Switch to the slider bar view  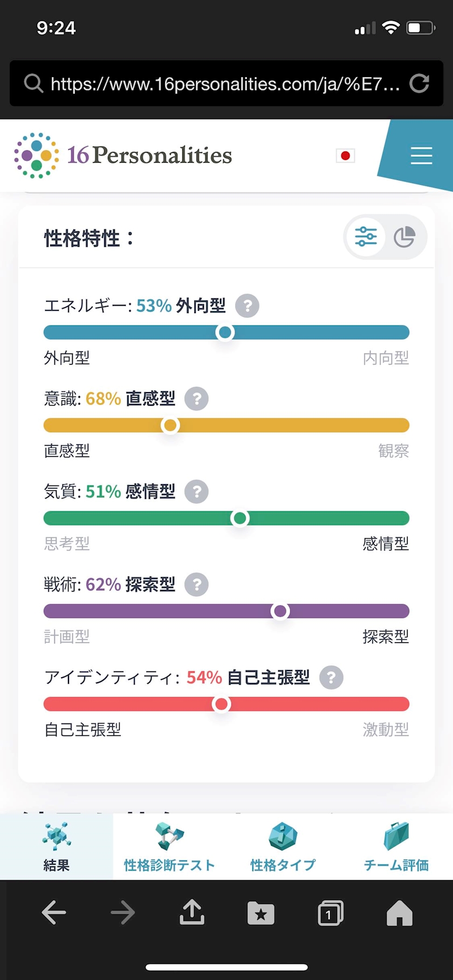366,237
